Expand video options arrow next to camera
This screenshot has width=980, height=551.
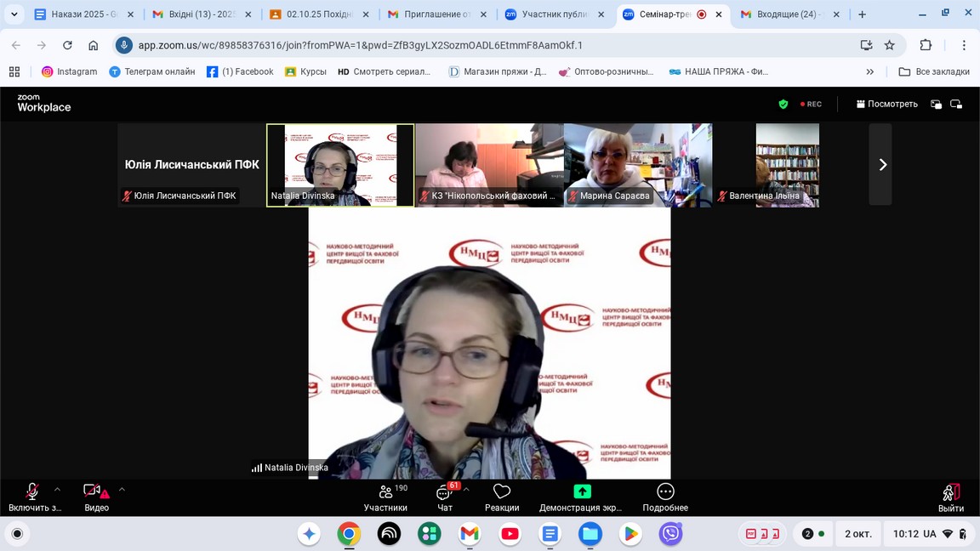[122, 490]
